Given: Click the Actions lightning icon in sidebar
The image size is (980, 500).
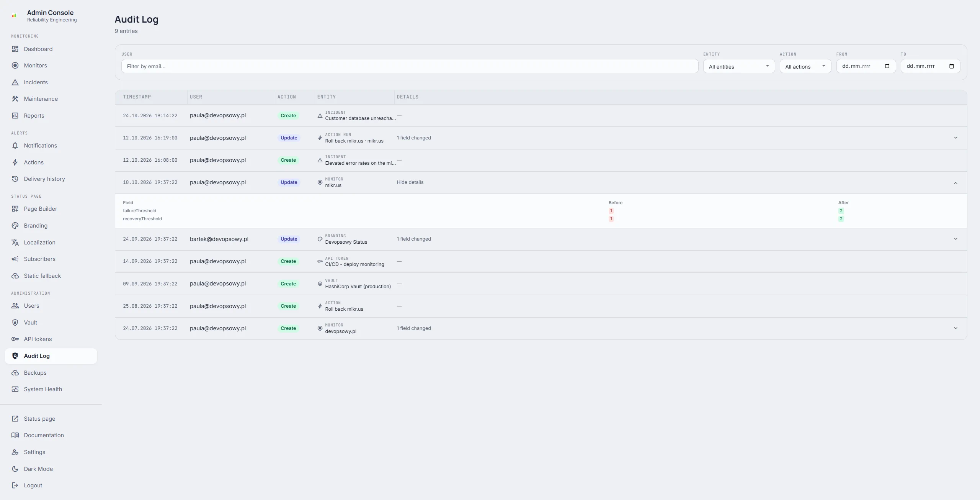Looking at the screenshot, I should point(15,162).
